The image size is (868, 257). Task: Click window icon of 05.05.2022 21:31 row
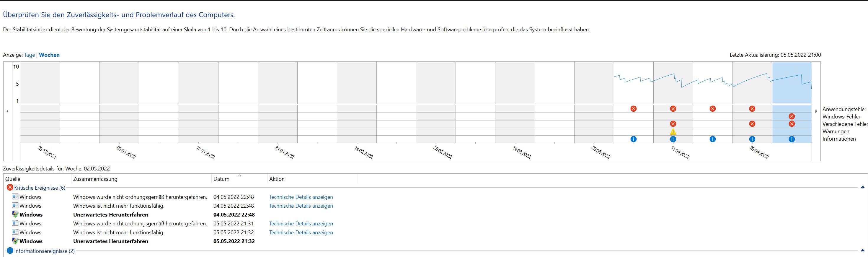(x=15, y=223)
